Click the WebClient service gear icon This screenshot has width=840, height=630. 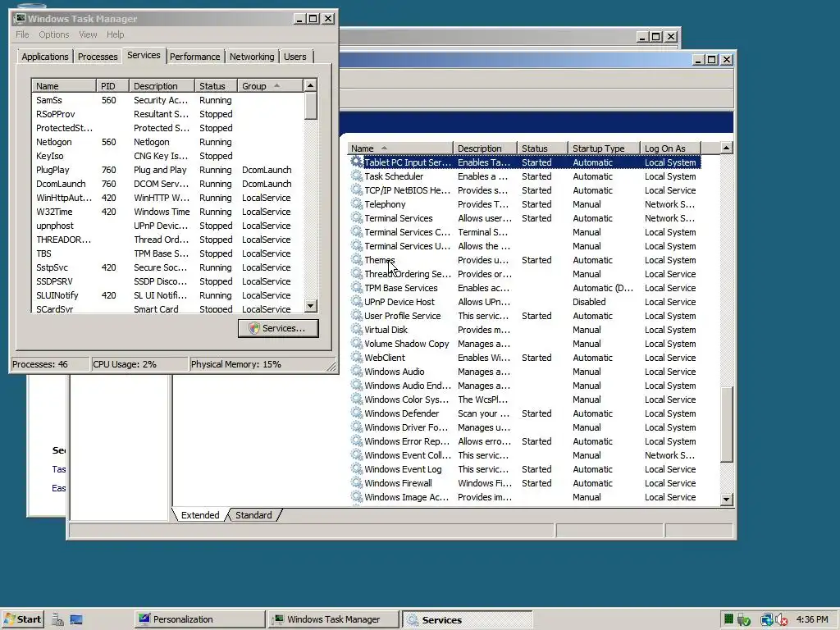tap(356, 357)
